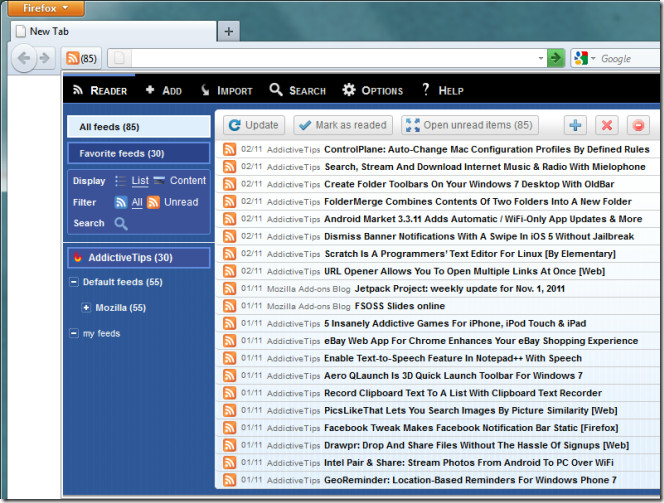The width and height of the screenshot is (664, 503).
Task: Click Open unread items (85) button
Action: (470, 125)
